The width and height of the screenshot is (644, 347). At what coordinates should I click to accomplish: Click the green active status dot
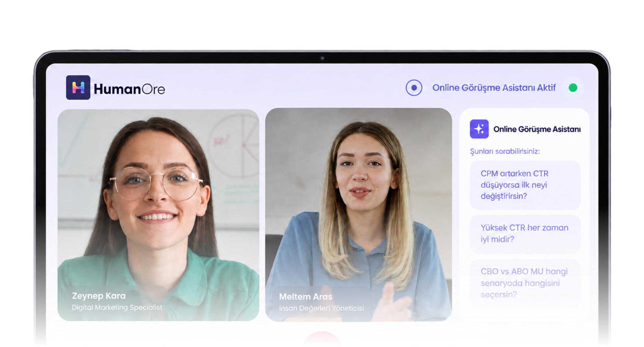[573, 88]
